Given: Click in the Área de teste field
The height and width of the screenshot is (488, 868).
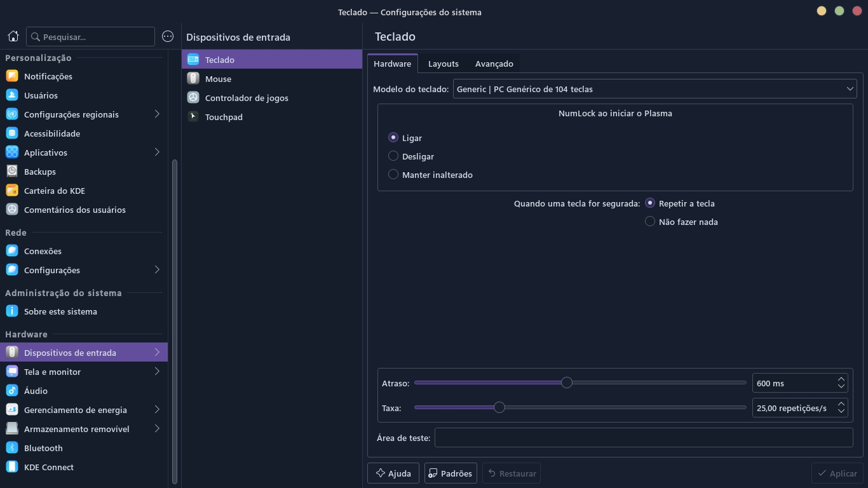Looking at the screenshot, I should coord(644,438).
